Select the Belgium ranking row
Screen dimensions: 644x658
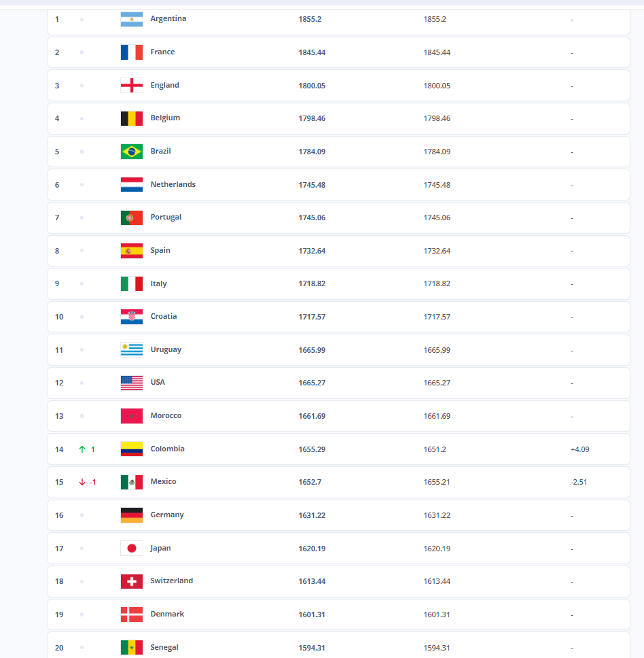(x=338, y=118)
